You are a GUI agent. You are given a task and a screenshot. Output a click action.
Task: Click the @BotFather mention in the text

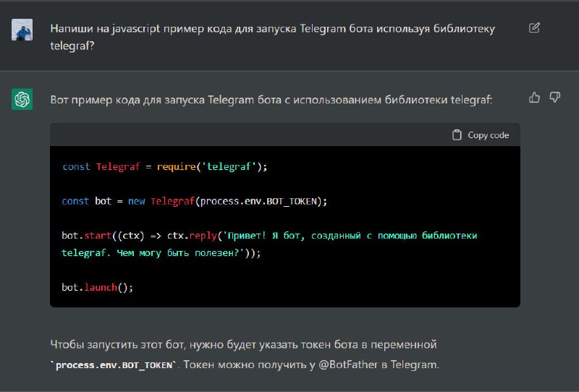[x=348, y=365]
